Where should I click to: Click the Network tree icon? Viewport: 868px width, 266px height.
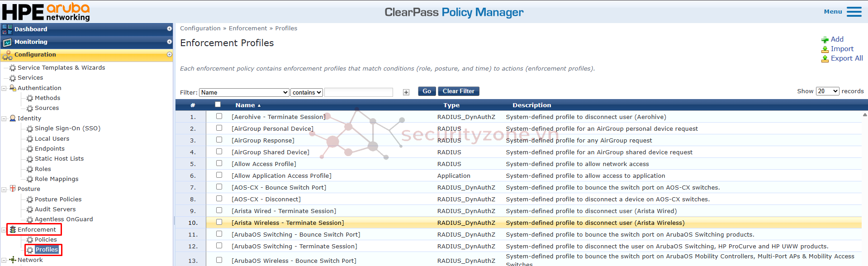13,260
